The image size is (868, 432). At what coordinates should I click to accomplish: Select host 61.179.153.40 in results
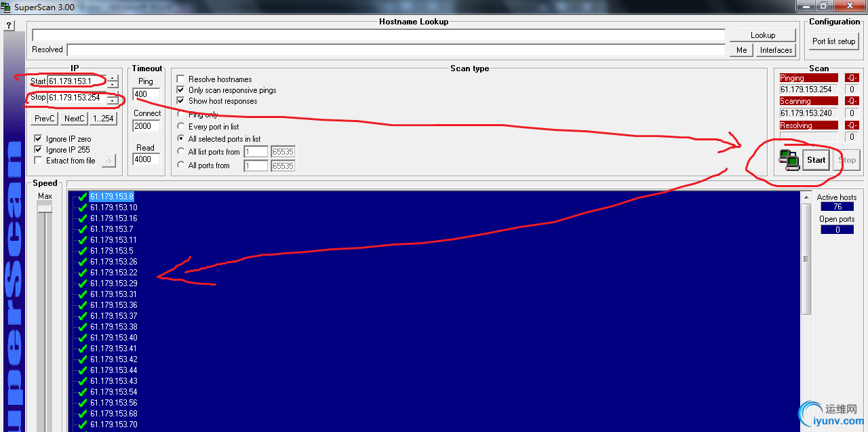point(113,338)
